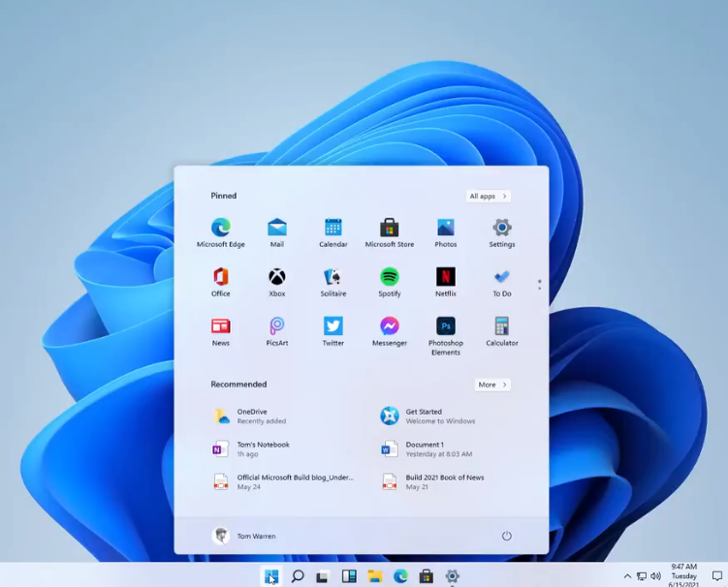Open Settings from pinned apps
This screenshot has height=587, width=728.
502,232
